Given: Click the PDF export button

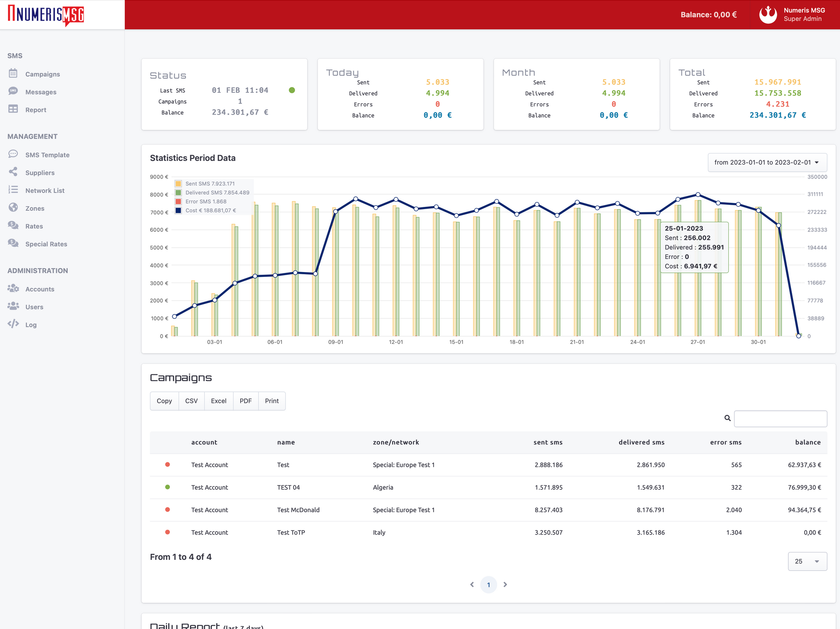Looking at the screenshot, I should coord(245,401).
